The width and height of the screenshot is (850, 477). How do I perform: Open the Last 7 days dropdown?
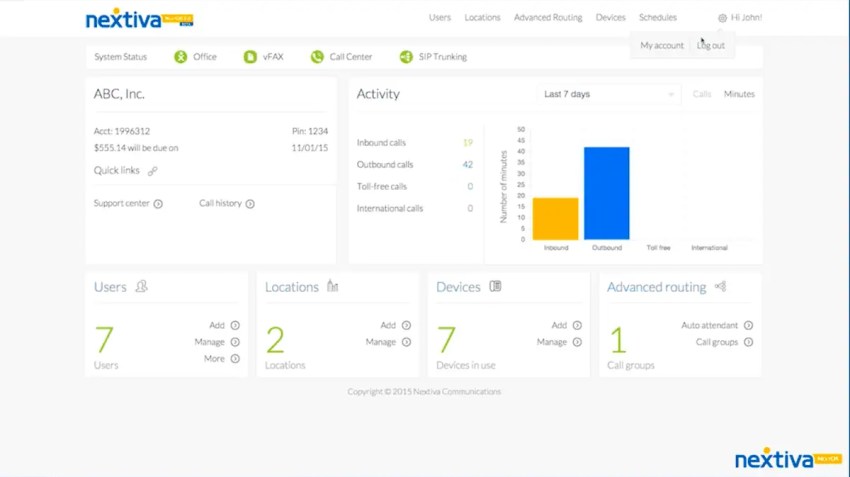point(609,94)
